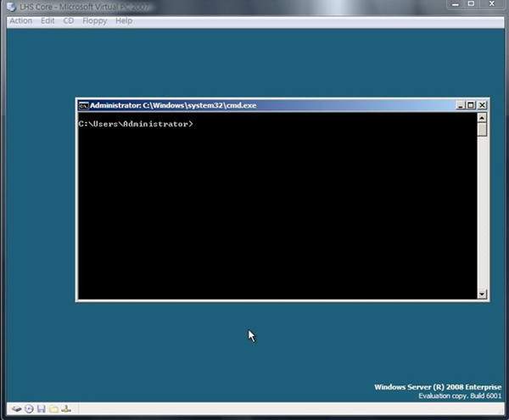The image size is (509, 420).
Task: Open the Edit menu
Action: (x=48, y=20)
